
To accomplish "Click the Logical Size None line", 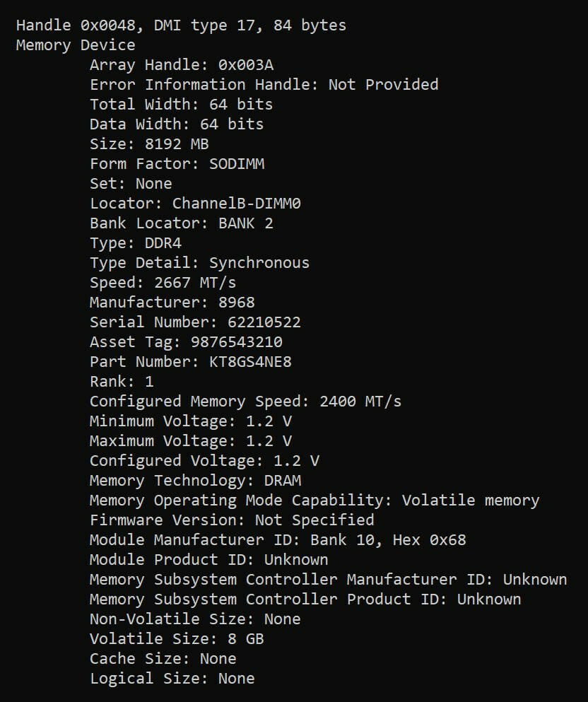I will point(172,679).
